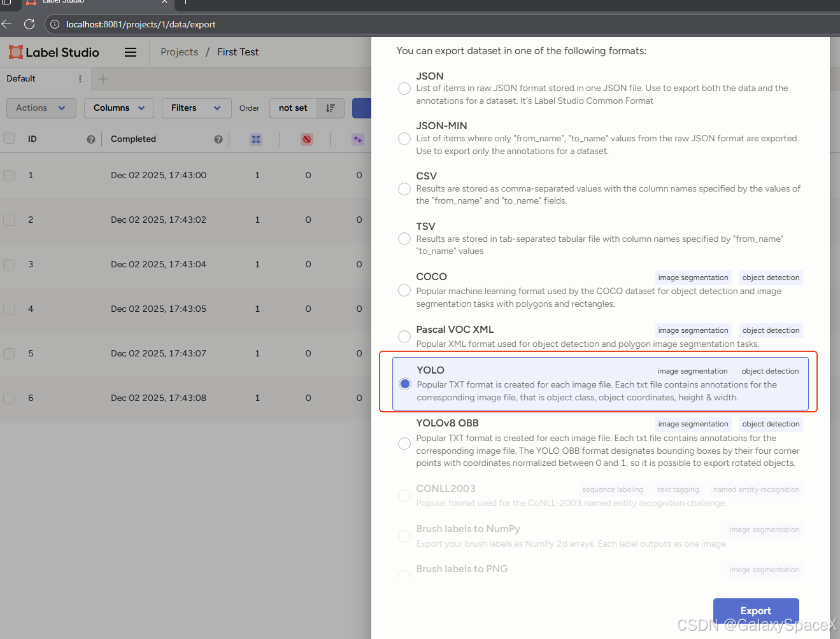This screenshot has width=840, height=639.
Task: Open task completed Dec 02 2025, 17:43:02
Action: 159,220
